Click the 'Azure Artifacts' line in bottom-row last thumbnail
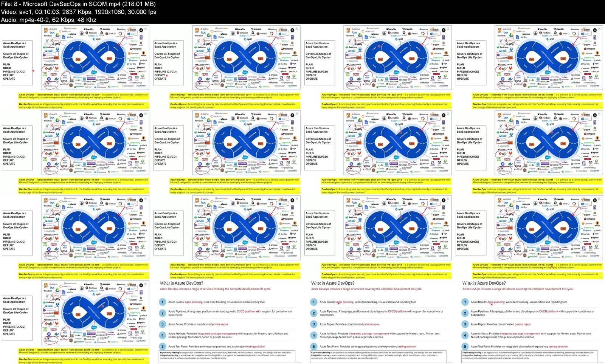Viewport: 605px width, 364px height. 531,335
